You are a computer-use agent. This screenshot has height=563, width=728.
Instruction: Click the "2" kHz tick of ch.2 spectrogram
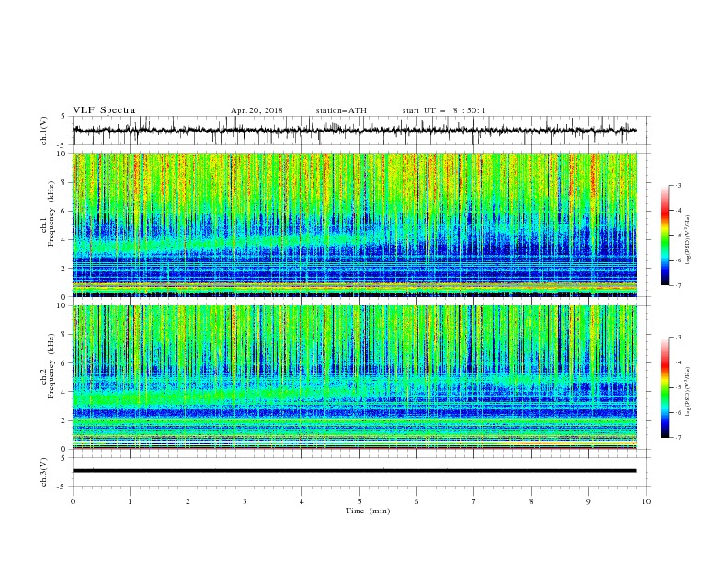64,420
